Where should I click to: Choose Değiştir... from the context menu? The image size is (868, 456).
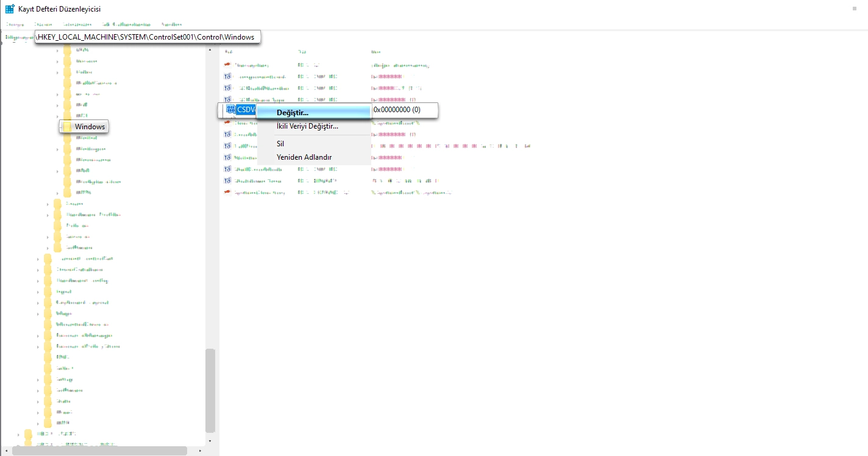tap(292, 113)
